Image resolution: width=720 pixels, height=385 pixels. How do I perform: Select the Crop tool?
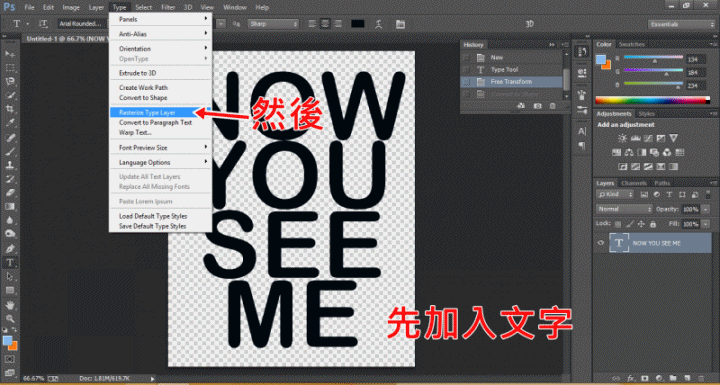10,109
